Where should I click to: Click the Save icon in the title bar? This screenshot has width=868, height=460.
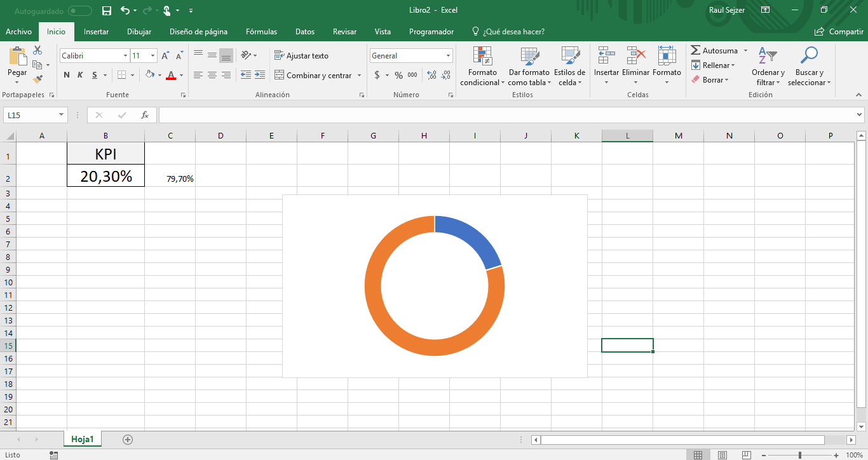tap(107, 10)
